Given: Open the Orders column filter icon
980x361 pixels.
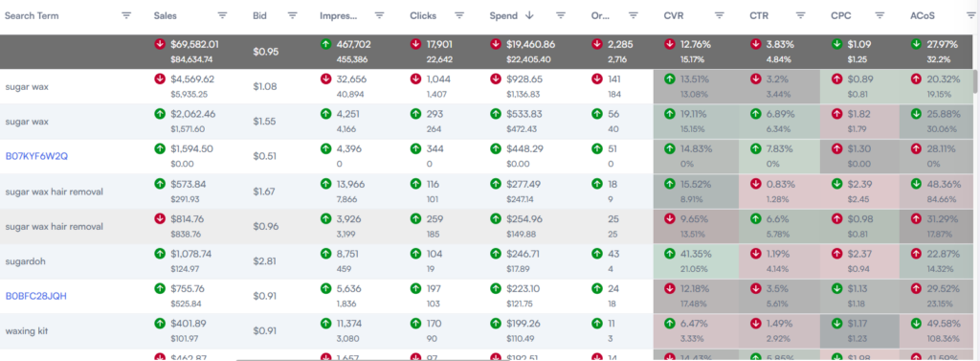Looking at the screenshot, I should (x=634, y=15).
